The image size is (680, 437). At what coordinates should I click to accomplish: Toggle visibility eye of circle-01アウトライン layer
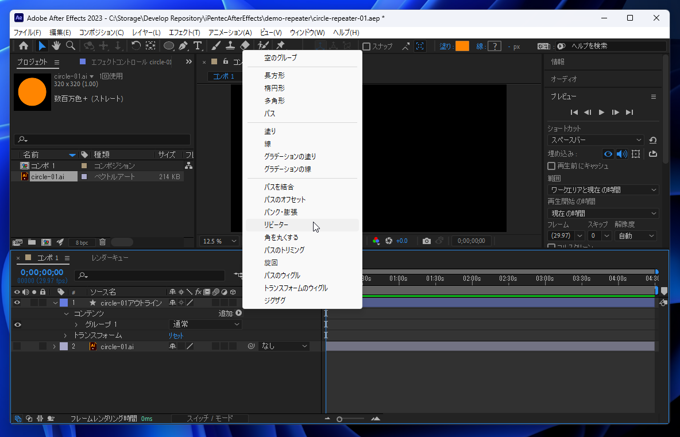[x=17, y=303]
